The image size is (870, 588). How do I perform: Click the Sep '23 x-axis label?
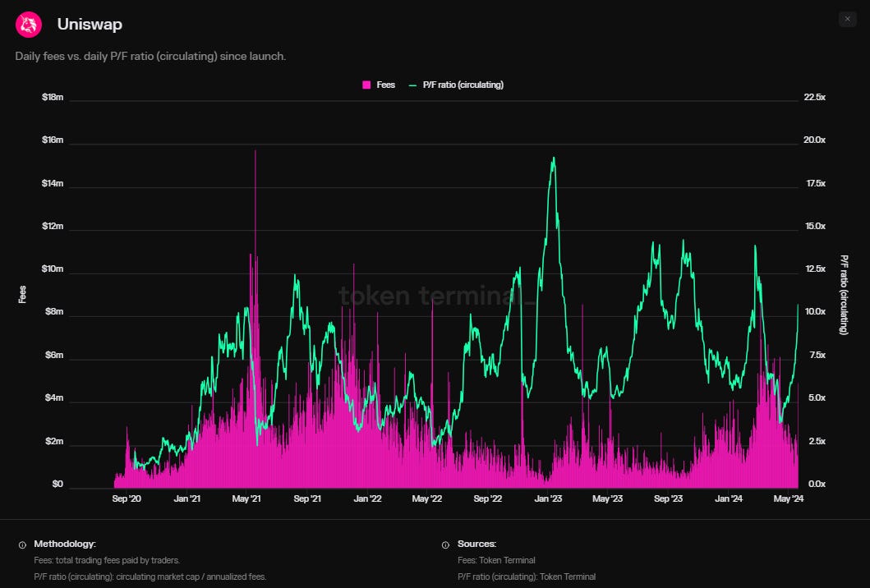tap(669, 498)
